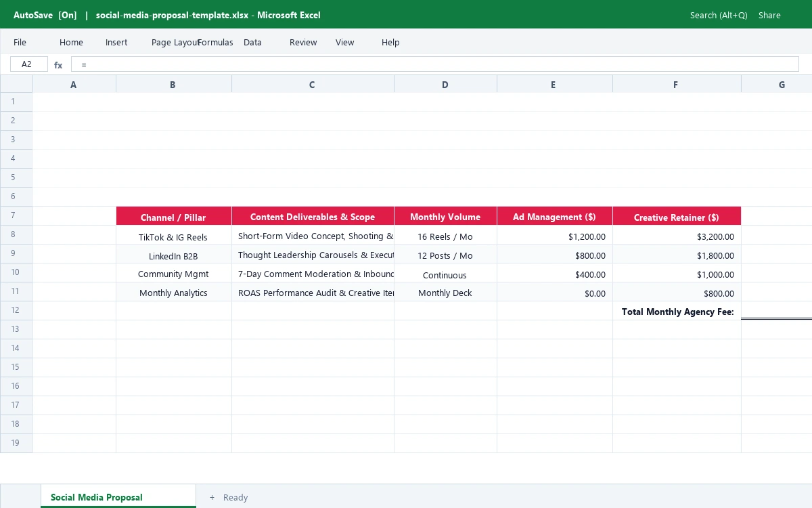Select 'Creative Retainer ($)' header cell
Screen dimensions: 812x508
pyautogui.click(x=677, y=216)
